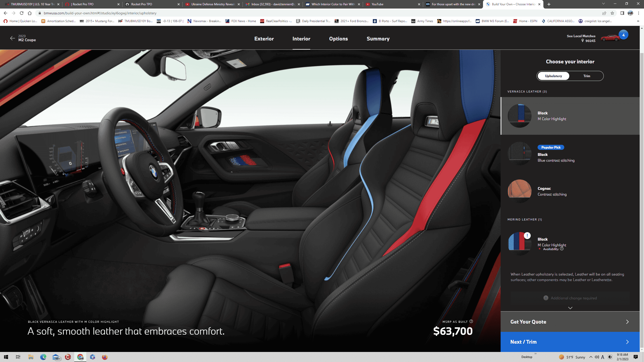
Task: Switch to Which Interior Color to Pair tab
Action: coord(333,4)
